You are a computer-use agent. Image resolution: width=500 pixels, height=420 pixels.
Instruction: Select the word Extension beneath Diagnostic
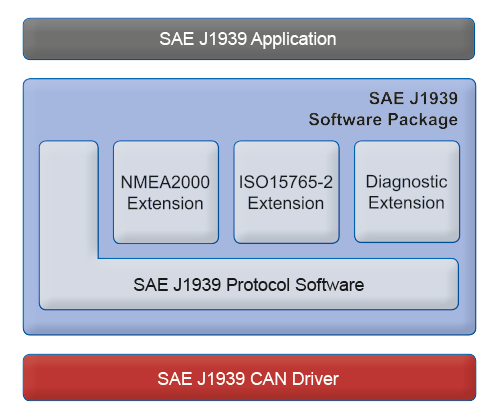(x=407, y=203)
